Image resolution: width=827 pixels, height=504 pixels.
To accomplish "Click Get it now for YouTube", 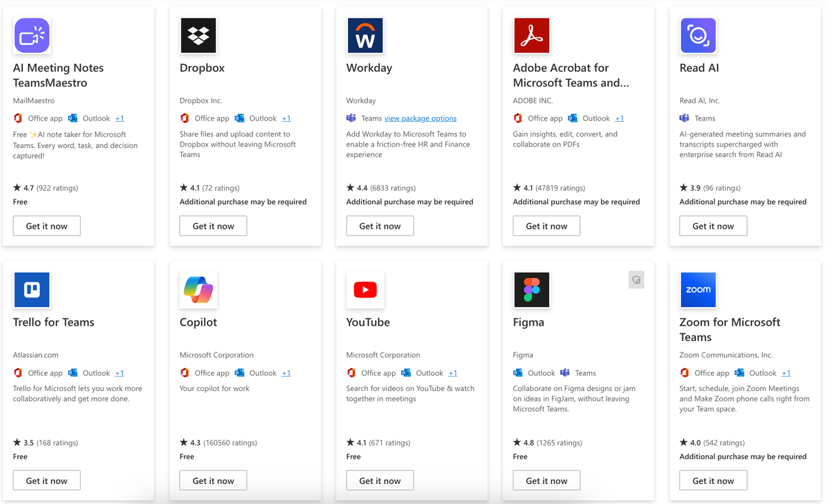I will [x=380, y=480].
